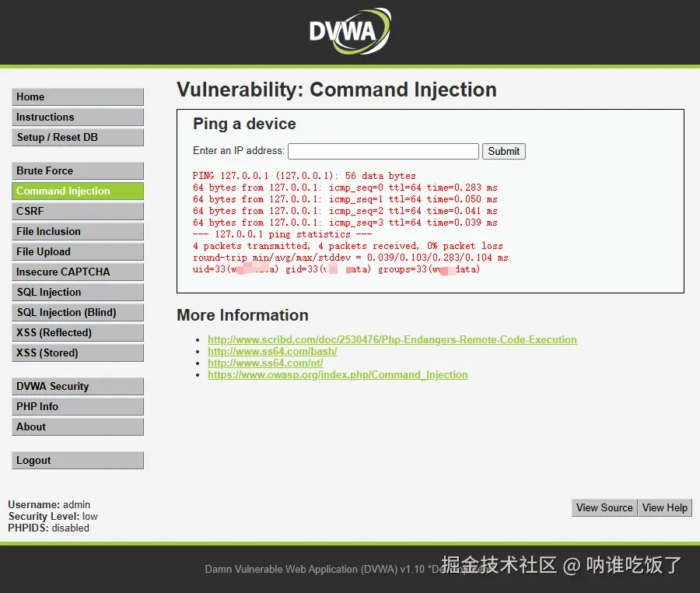Image resolution: width=700 pixels, height=593 pixels.
Task: Open the XSS (Reflected) page
Action: click(x=78, y=332)
